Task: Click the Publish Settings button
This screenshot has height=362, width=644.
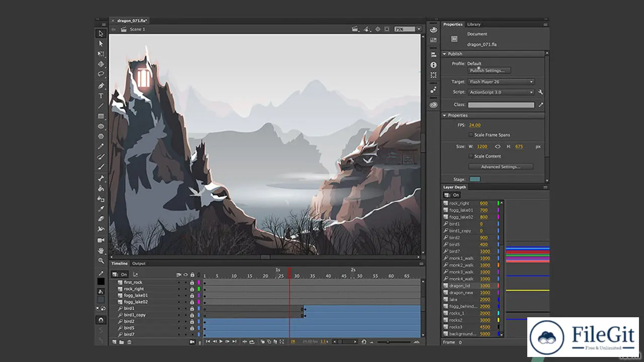Action: tap(490, 70)
